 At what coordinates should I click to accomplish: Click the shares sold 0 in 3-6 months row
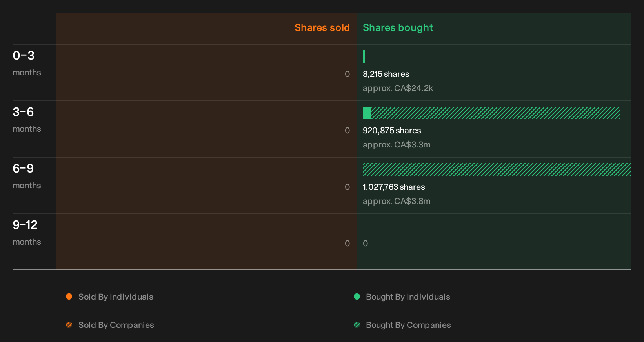tap(347, 131)
